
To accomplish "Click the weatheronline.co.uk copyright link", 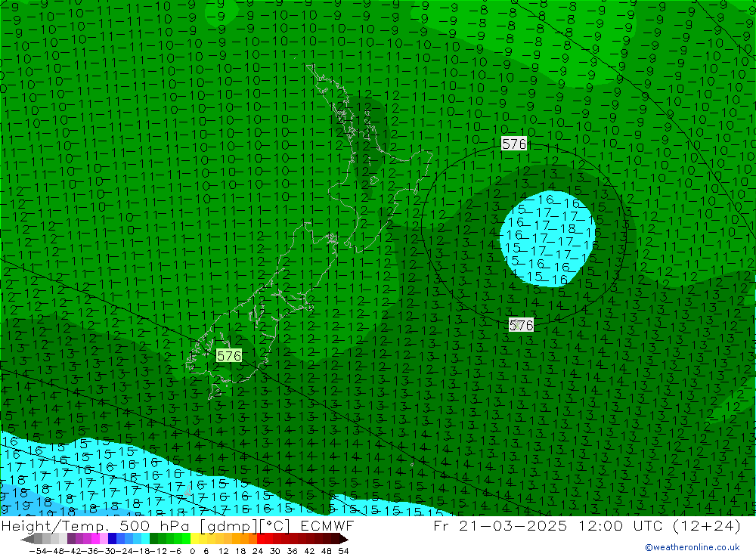I will pos(692,546).
